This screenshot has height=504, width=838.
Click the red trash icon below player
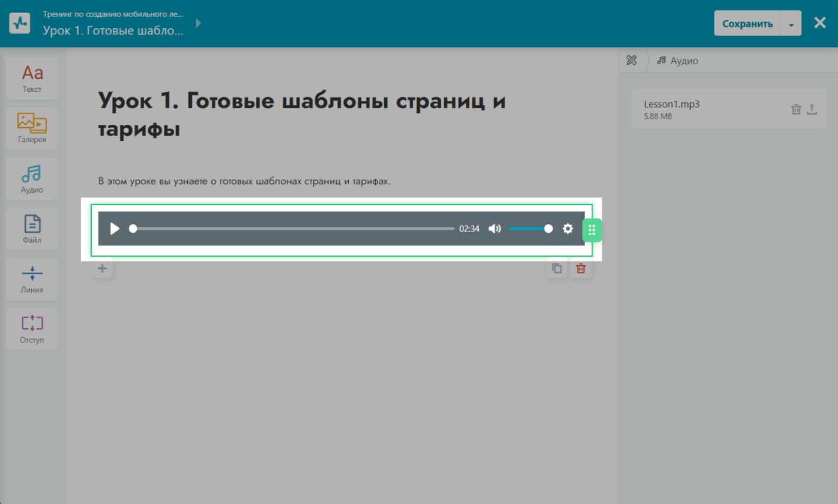tap(580, 269)
